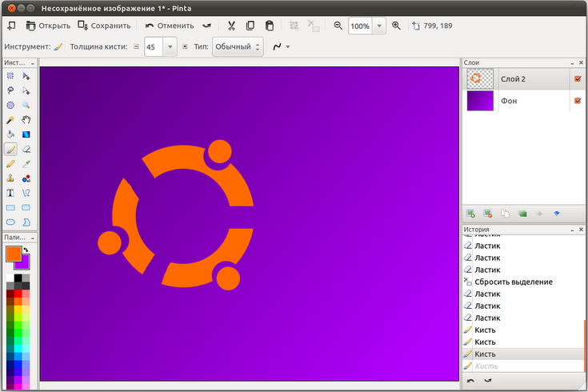Choose the Magic Wand tool

[x=11, y=119]
